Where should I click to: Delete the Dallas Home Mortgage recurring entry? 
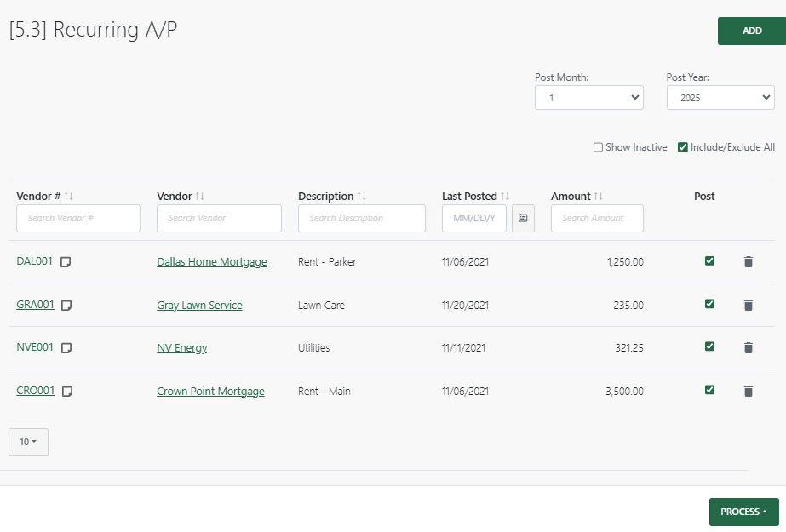coord(748,261)
